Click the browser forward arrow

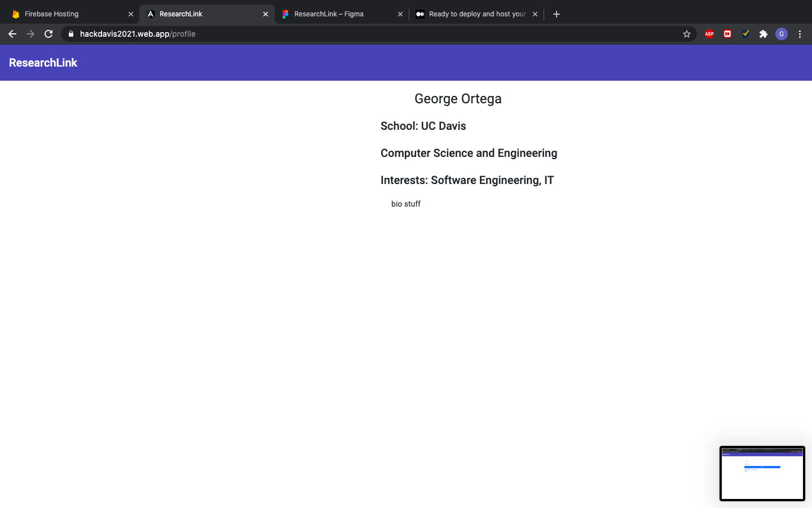click(30, 34)
